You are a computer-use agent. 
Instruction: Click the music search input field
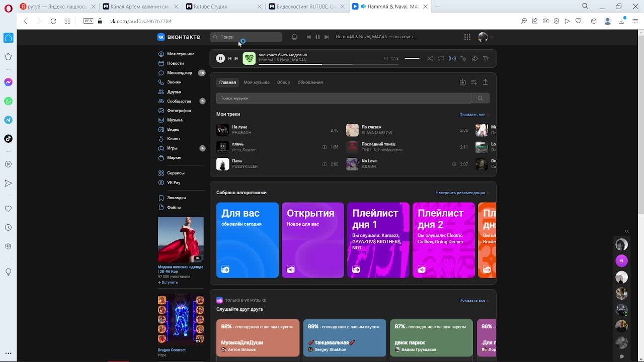[x=344, y=98]
